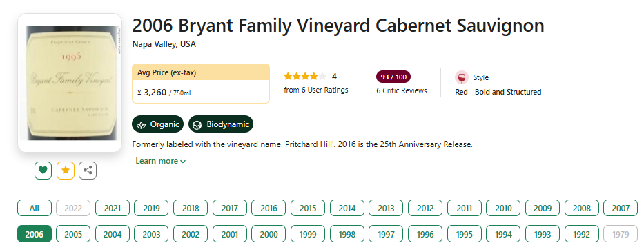Click the Avg Price (ex-tax) box

coord(201,84)
